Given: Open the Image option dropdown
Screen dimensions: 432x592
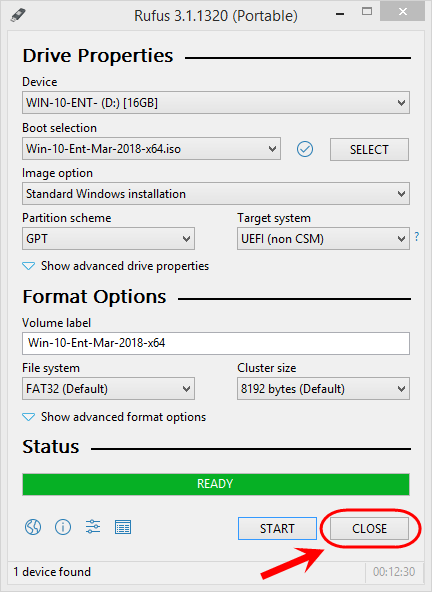Looking at the screenshot, I should [216, 194].
